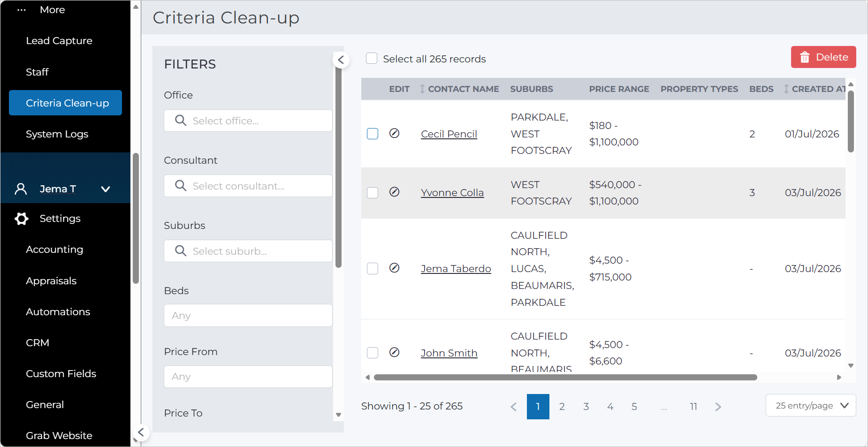The width and height of the screenshot is (868, 447).
Task: Go to page 4
Action: click(x=610, y=407)
